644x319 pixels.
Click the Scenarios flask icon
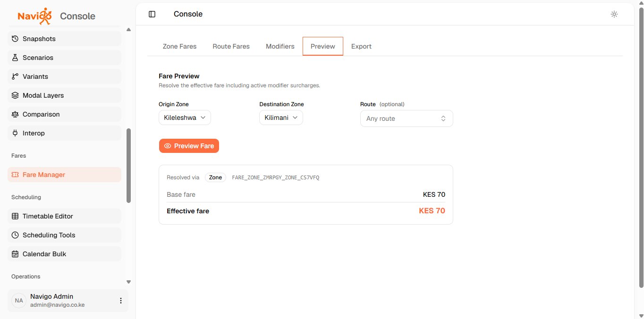15,58
